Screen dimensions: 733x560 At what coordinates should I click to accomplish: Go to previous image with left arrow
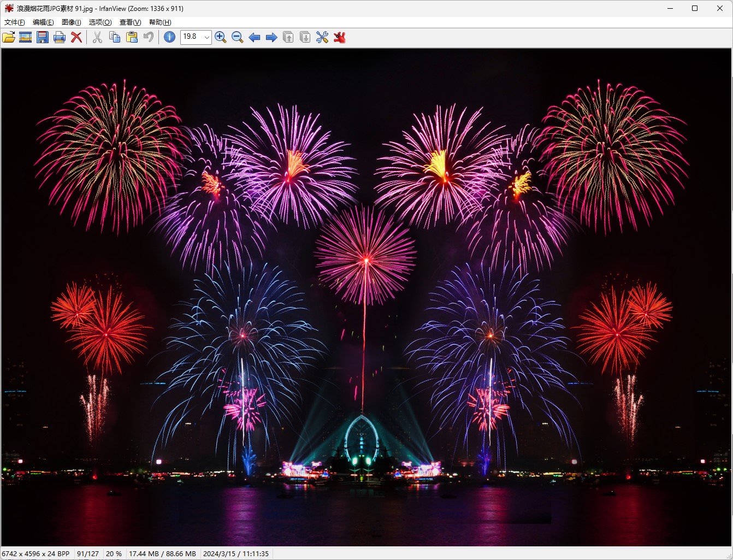click(255, 37)
